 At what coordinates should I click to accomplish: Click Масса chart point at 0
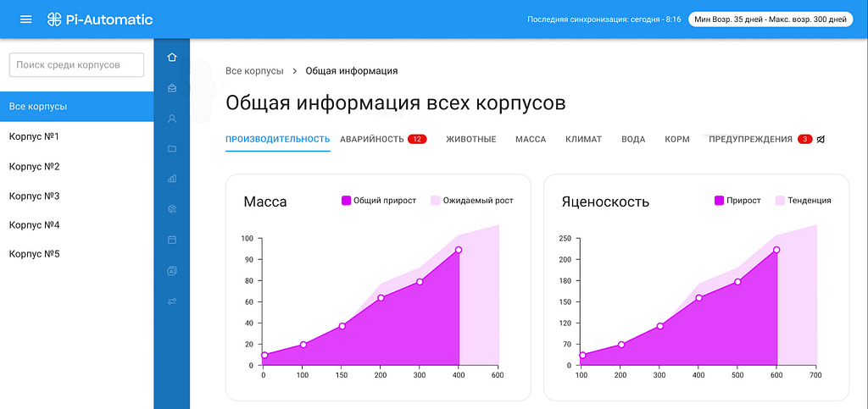click(264, 356)
